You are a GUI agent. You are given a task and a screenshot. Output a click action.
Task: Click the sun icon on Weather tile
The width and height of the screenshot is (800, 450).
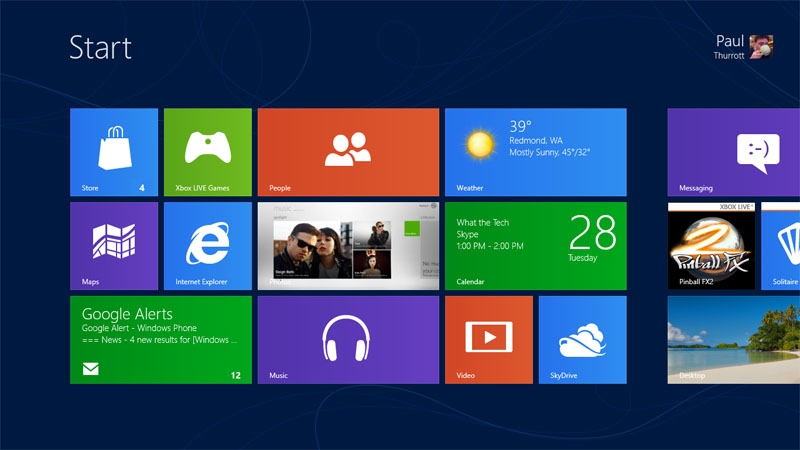(x=479, y=144)
